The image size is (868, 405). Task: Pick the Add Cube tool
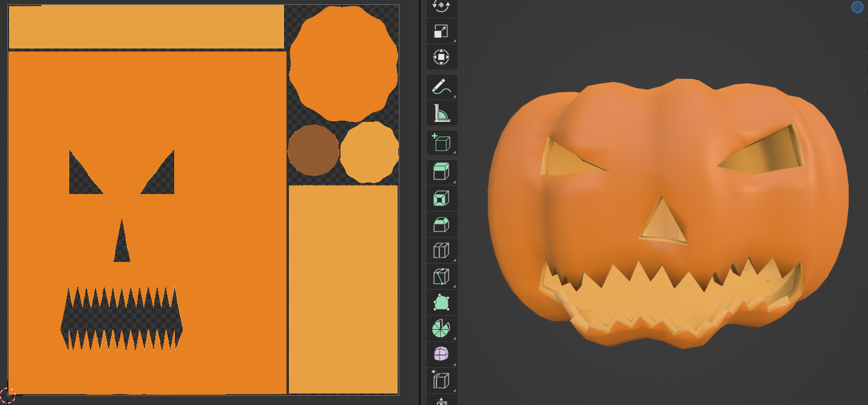[441, 143]
